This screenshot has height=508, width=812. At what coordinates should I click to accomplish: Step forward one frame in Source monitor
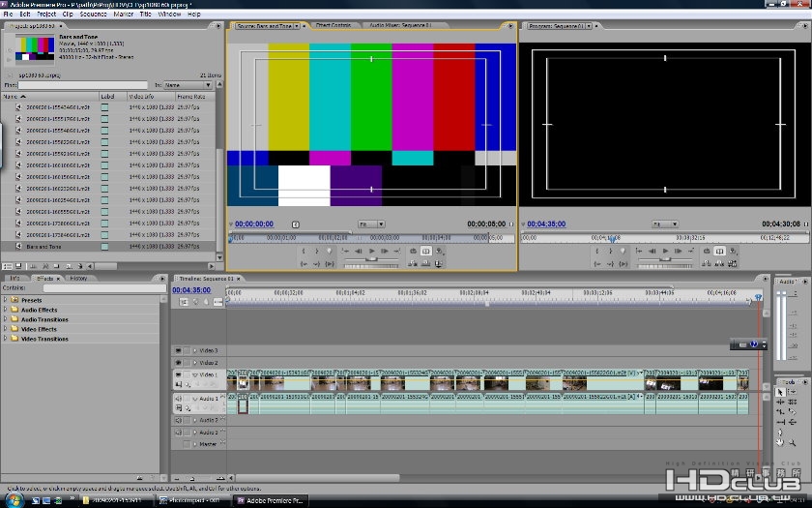[x=385, y=251]
